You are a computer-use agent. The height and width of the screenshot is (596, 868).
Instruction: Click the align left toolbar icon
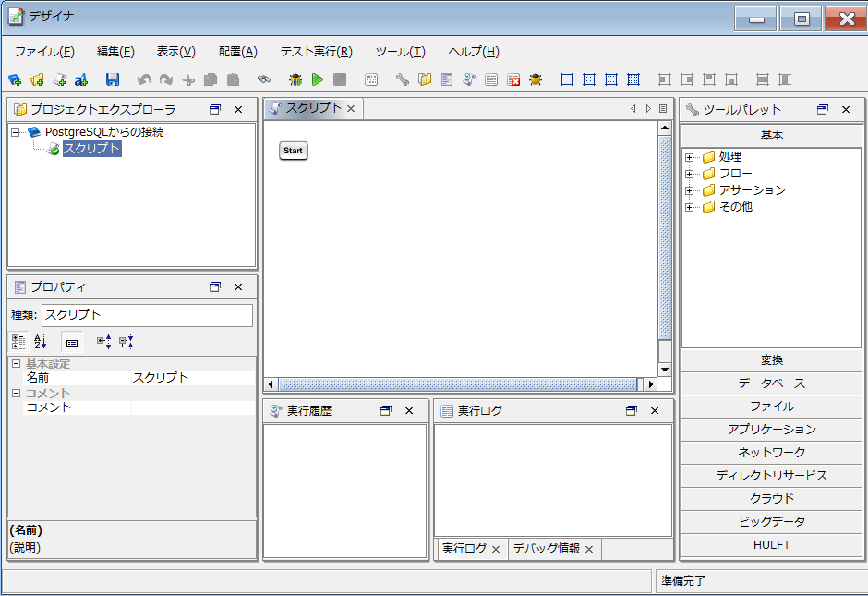tap(665, 79)
